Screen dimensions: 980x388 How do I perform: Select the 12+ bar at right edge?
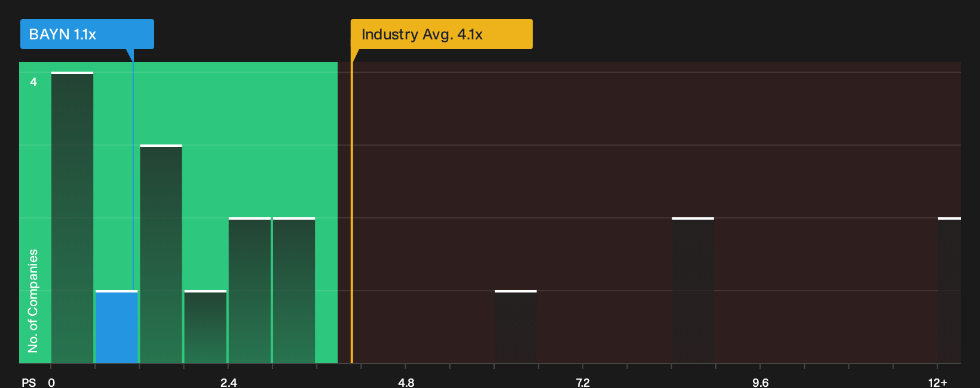(x=950, y=290)
